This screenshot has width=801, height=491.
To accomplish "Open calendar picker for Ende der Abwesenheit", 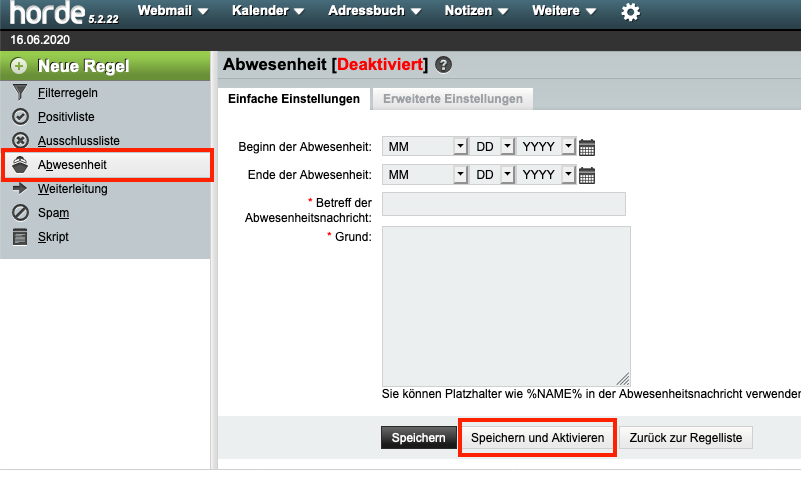I will point(587,176).
